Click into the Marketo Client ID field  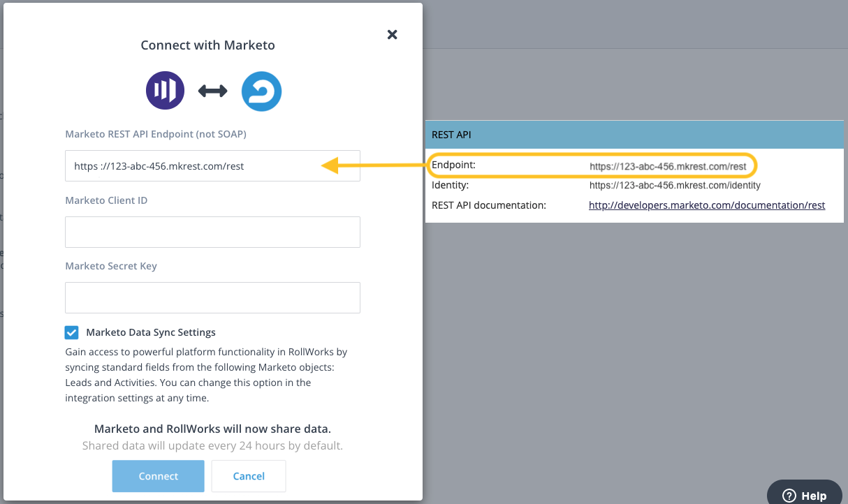coord(212,232)
